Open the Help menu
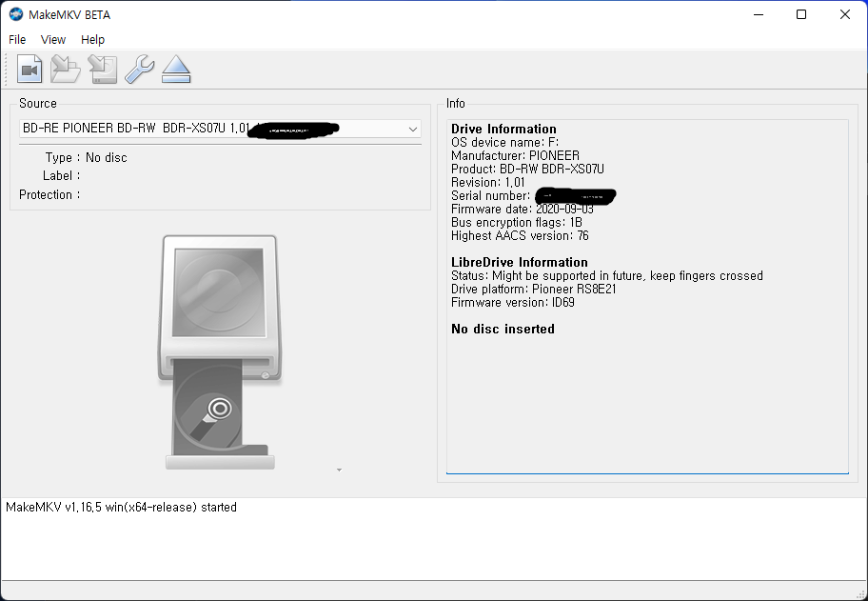The image size is (868, 601). (x=92, y=40)
